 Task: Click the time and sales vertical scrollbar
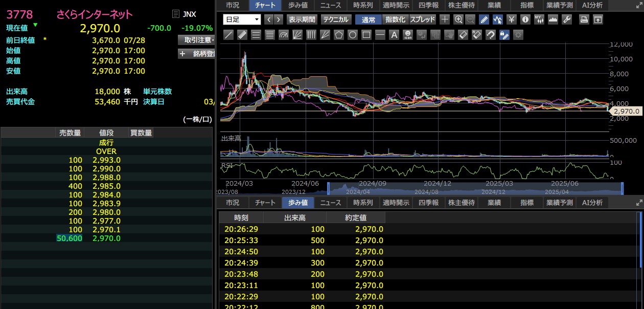click(x=640, y=239)
